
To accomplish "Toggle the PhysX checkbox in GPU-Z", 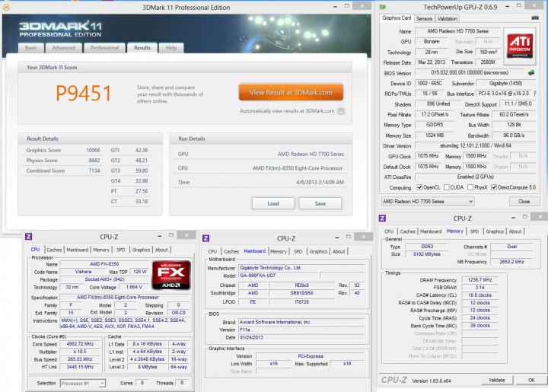I will click(470, 187).
